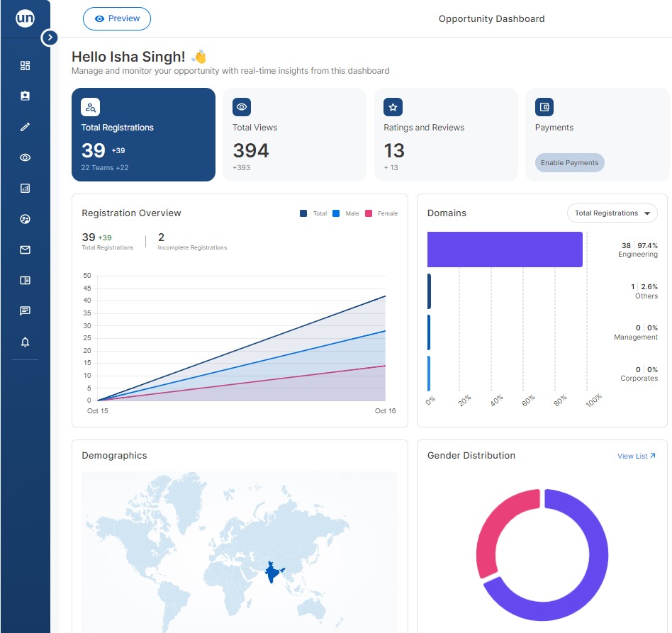Click the 'Corporates' domain label
Viewport: 672px width, 633px height.
coord(639,378)
